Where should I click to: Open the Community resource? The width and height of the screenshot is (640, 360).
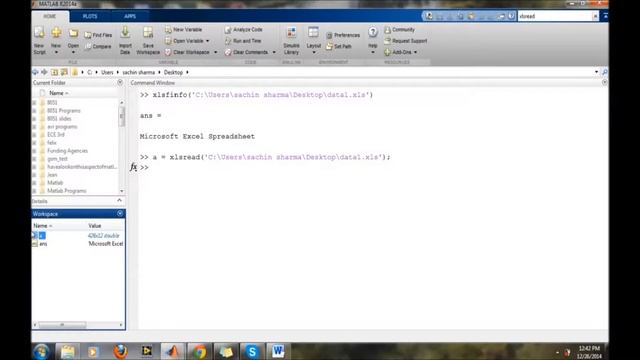[x=400, y=30]
